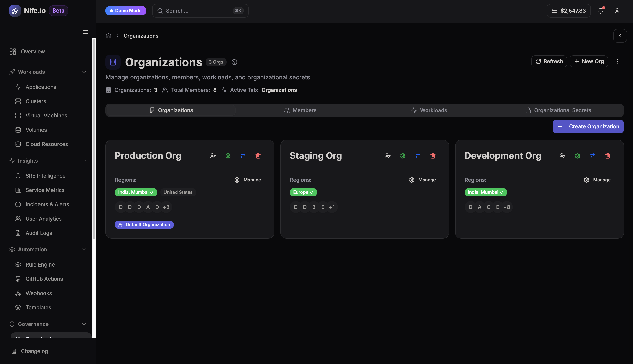
Task: Toggle the India, Mumbai region on Production Org
Action: tap(136, 192)
